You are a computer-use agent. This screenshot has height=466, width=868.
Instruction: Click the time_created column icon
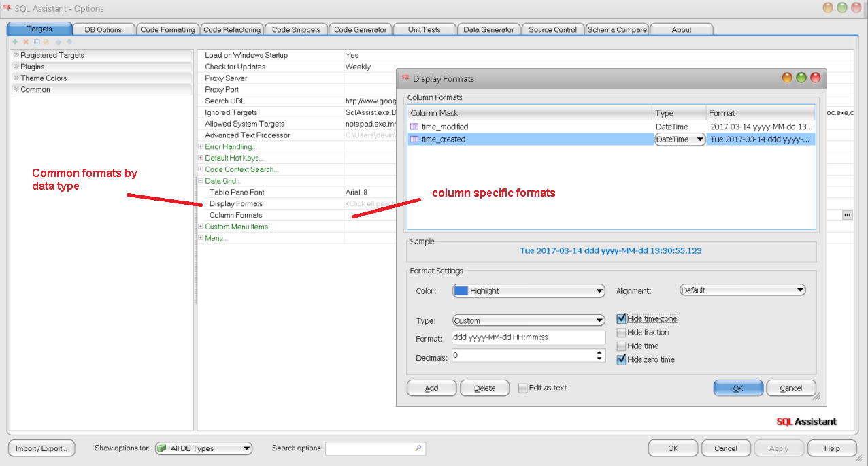pyautogui.click(x=414, y=139)
